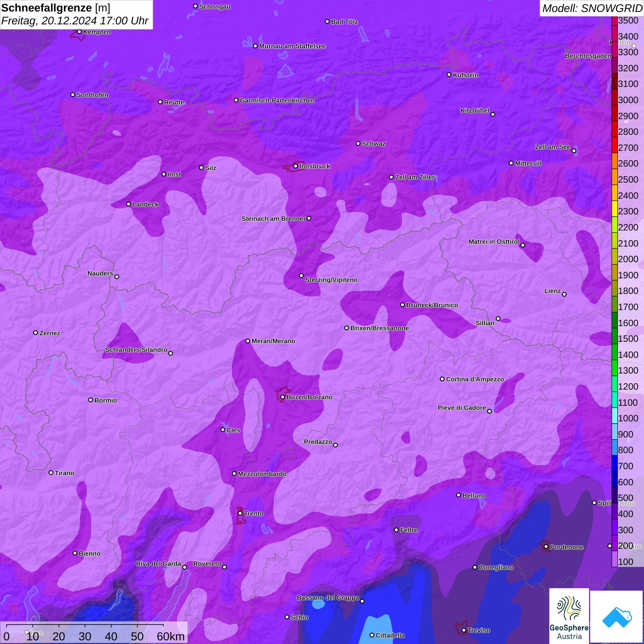Viewport: 644px width, 644px height.
Task: Click the Conegliano label
Action: tap(496, 567)
